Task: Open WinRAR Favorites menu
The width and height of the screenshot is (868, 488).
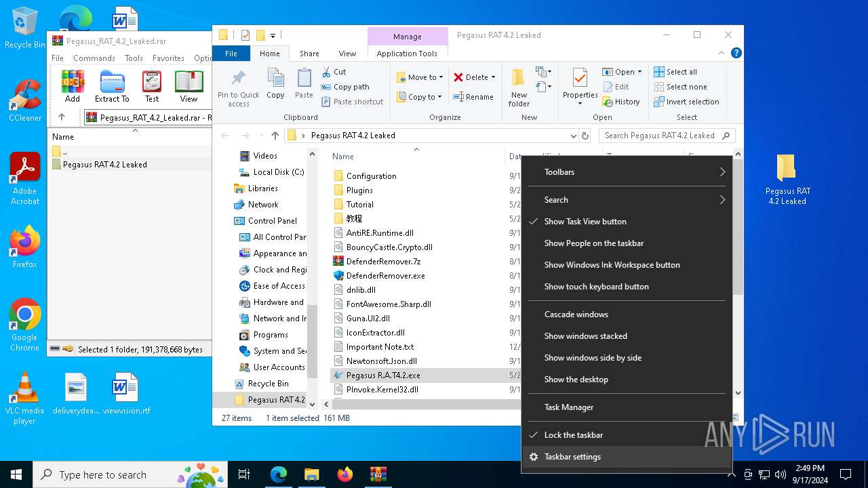Action: pyautogui.click(x=168, y=58)
